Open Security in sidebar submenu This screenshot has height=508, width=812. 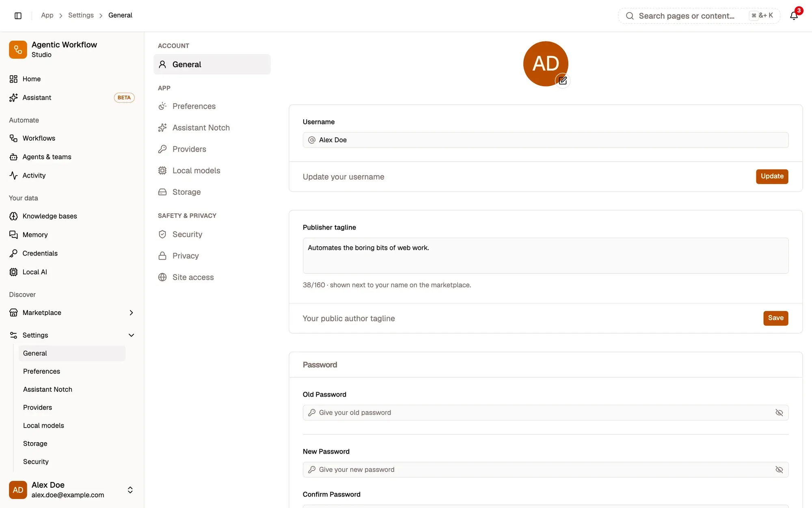click(x=72, y=462)
